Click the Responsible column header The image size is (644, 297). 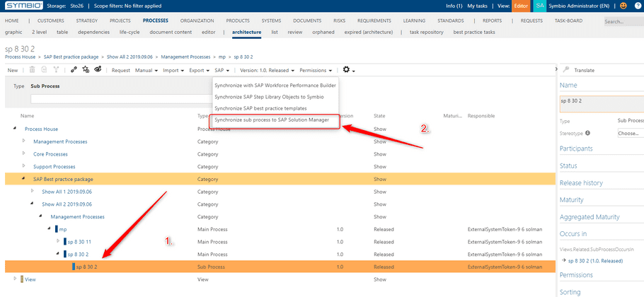coord(481,116)
